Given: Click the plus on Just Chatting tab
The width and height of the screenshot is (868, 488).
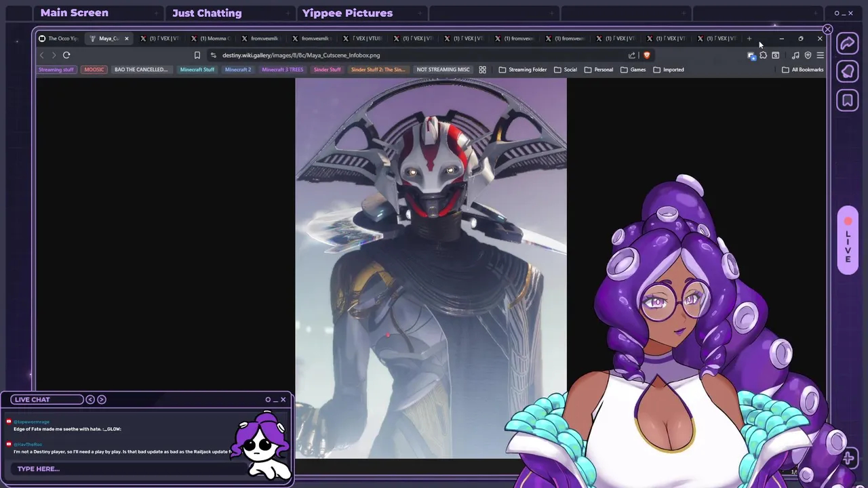Looking at the screenshot, I should tap(288, 13).
